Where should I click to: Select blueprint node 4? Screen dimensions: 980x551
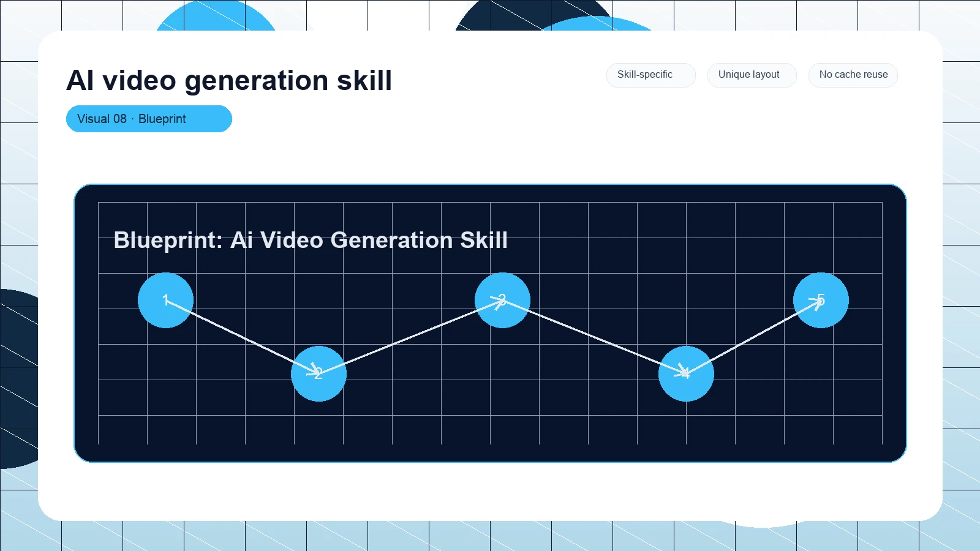[x=686, y=373]
